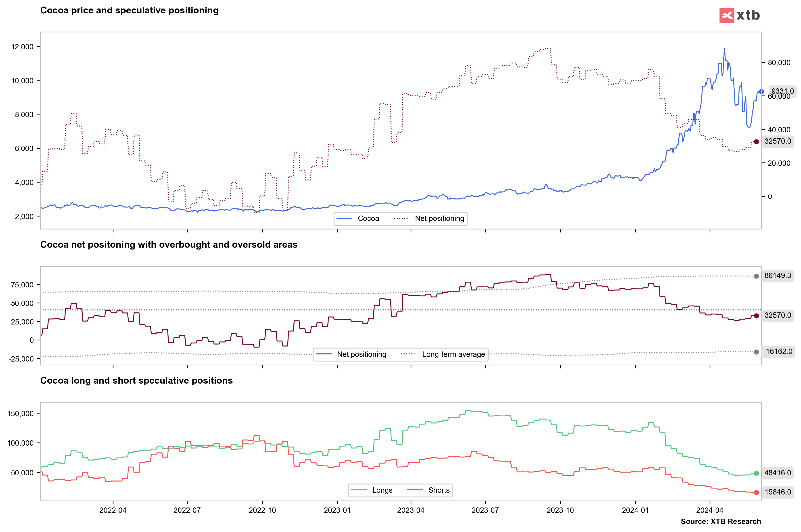Click the 9331.0 price value label
This screenshot has width=801, height=532.
pos(782,91)
